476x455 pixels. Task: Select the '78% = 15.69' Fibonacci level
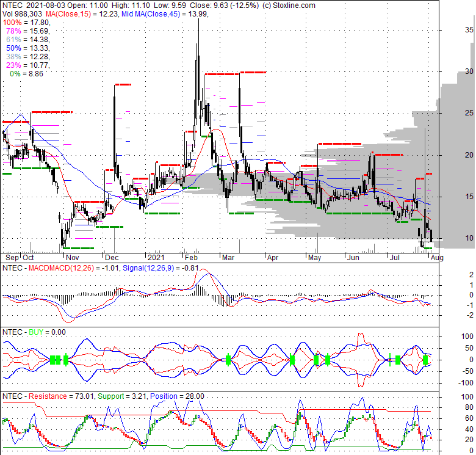pyautogui.click(x=28, y=31)
